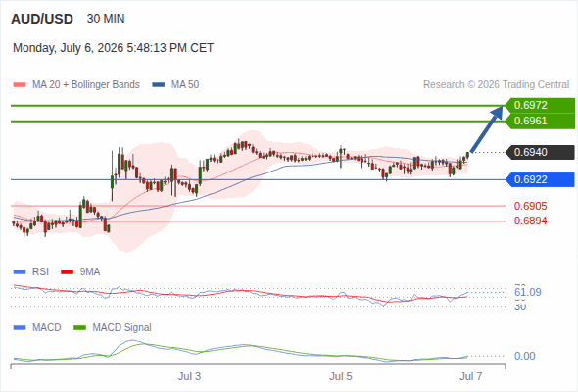Click the MACD 0.00 value reading

pyautogui.click(x=524, y=356)
